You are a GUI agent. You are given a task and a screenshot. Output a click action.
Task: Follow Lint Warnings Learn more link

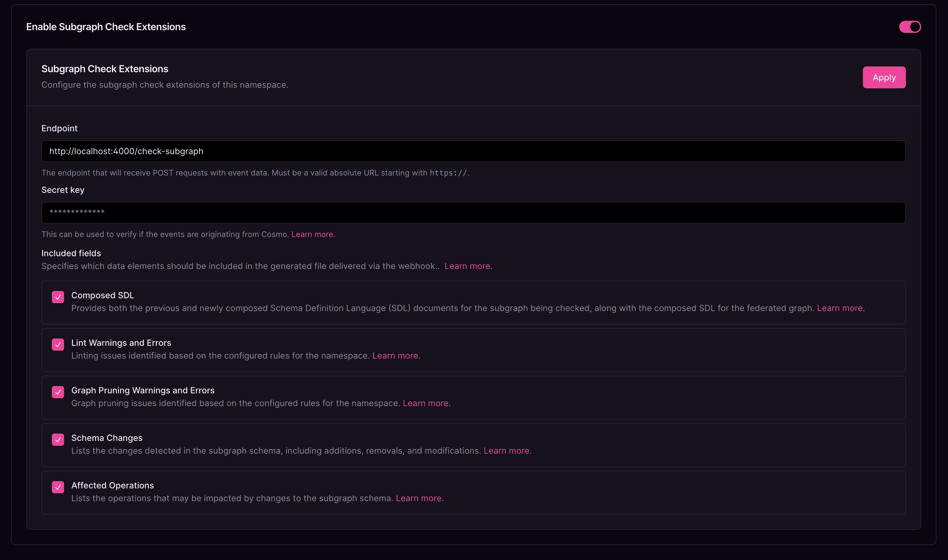[395, 356]
